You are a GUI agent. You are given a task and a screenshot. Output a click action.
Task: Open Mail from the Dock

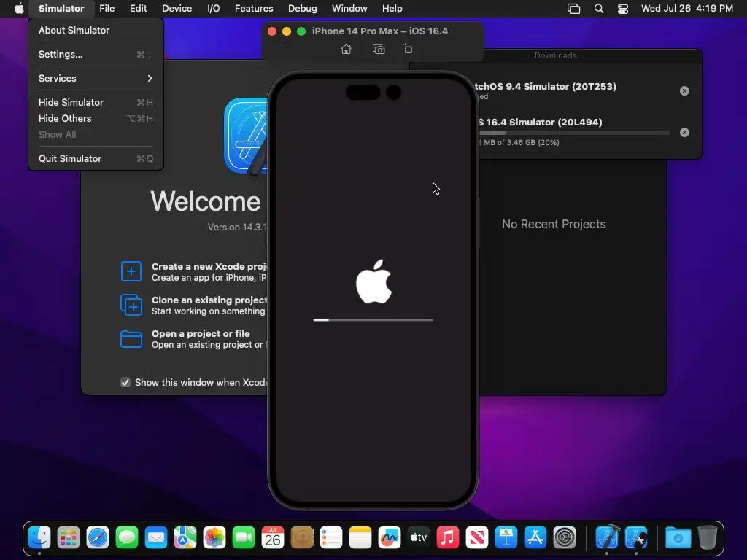coord(156,538)
